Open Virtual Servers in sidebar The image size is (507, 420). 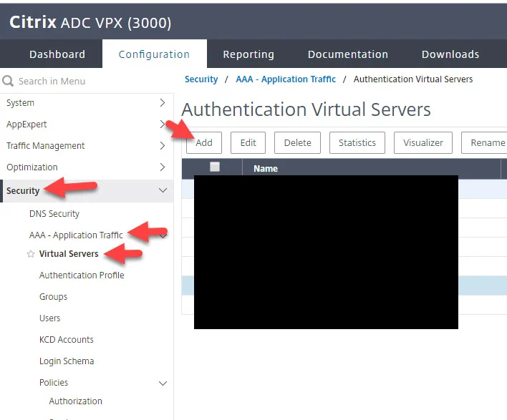tap(69, 253)
